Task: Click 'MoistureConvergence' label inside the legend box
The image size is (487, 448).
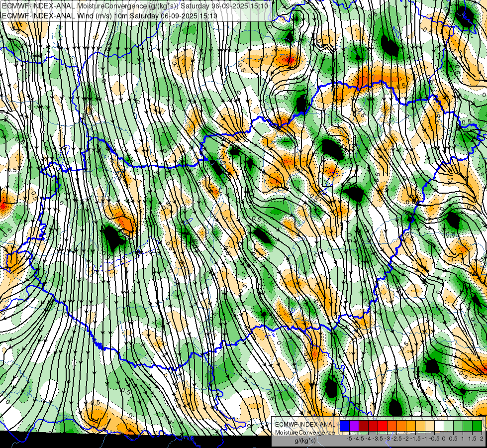Action: click(305, 433)
